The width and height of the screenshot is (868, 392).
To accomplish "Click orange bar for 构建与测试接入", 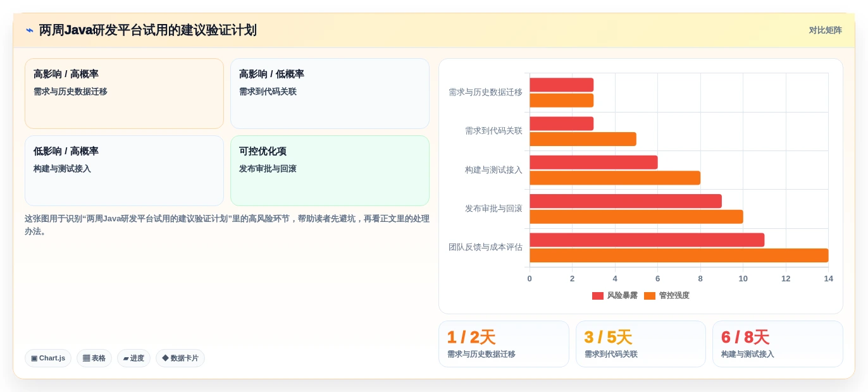I will [x=615, y=178].
